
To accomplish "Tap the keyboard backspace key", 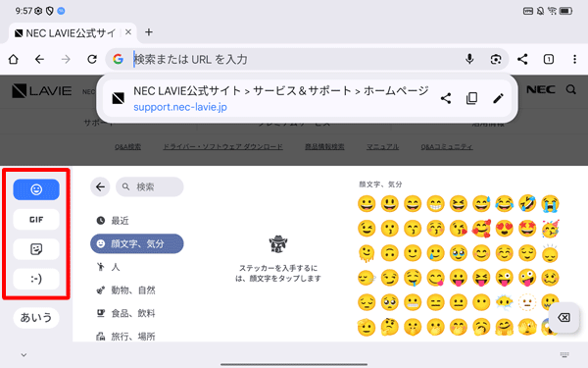I will [x=564, y=318].
